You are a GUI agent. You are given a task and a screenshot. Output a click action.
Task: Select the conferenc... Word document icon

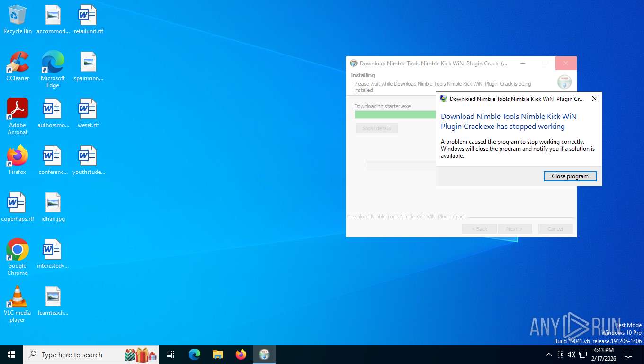pos(53,161)
